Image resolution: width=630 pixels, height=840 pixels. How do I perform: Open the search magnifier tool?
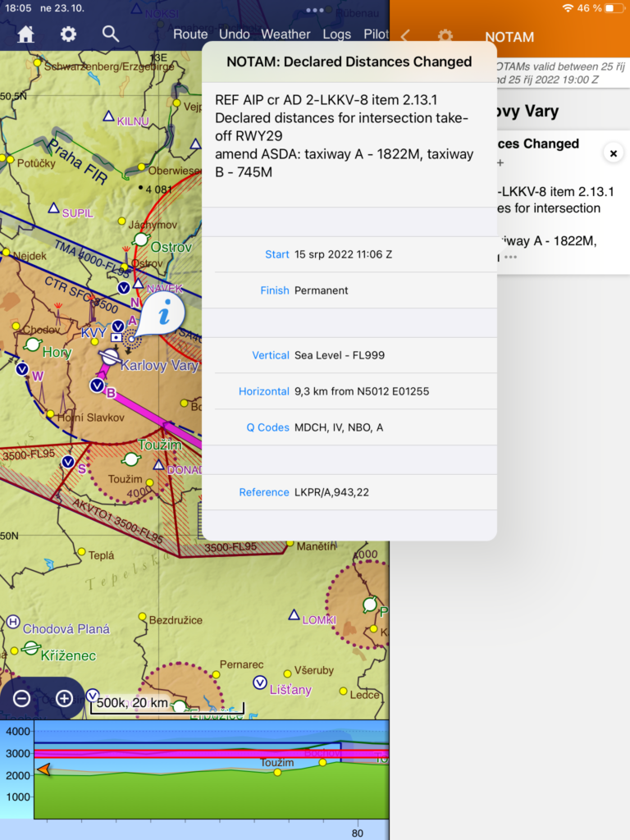pyautogui.click(x=111, y=34)
